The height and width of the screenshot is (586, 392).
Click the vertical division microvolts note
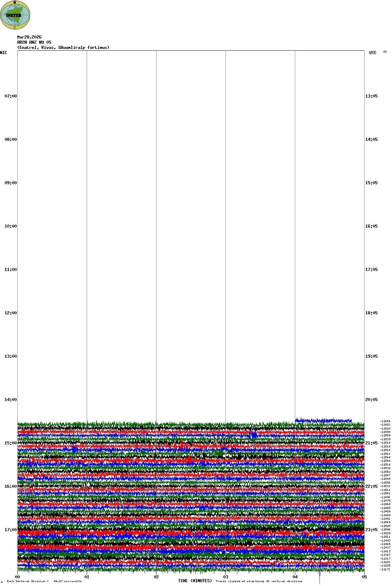[x=44, y=581]
